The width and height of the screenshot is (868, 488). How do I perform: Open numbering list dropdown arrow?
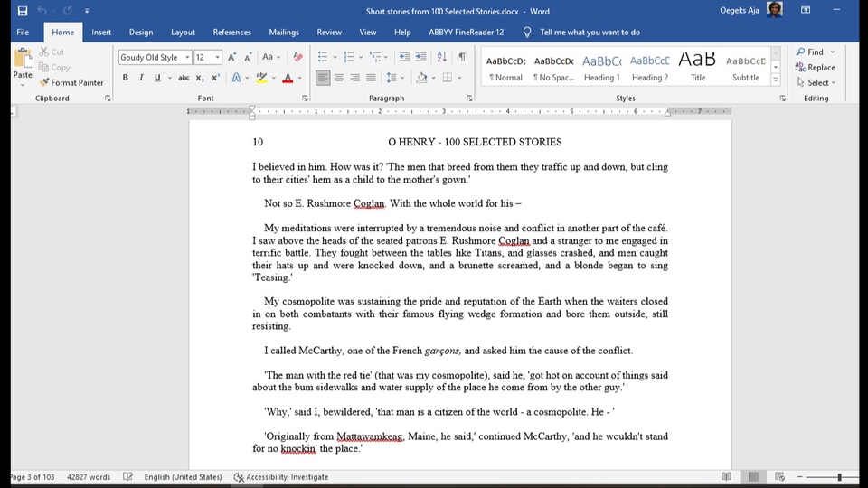(361, 57)
